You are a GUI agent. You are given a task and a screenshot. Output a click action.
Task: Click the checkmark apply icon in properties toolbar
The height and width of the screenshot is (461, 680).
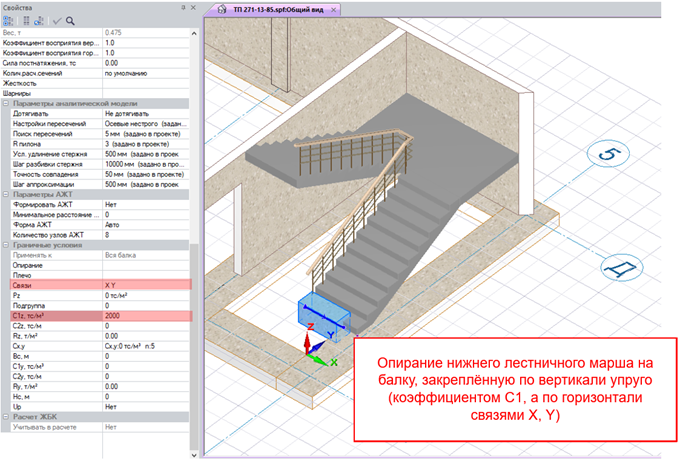pyautogui.click(x=57, y=21)
